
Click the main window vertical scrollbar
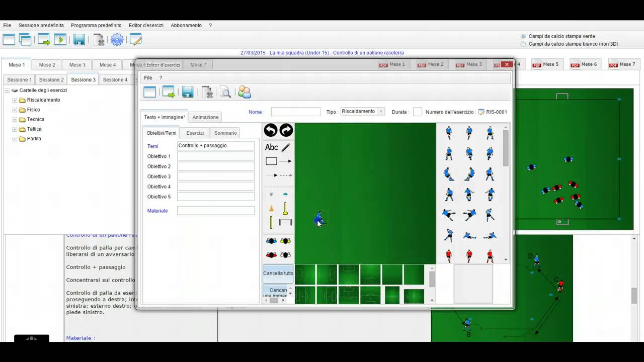634,296
